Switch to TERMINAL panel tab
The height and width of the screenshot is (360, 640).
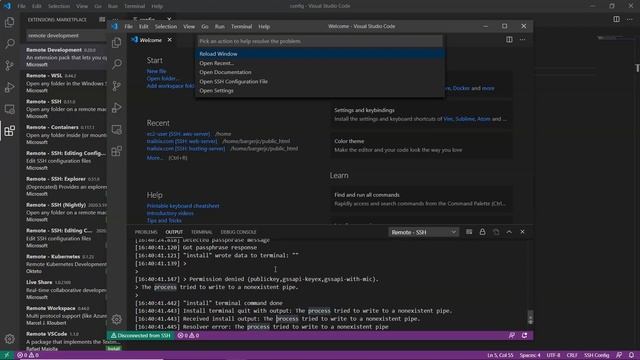click(x=202, y=232)
